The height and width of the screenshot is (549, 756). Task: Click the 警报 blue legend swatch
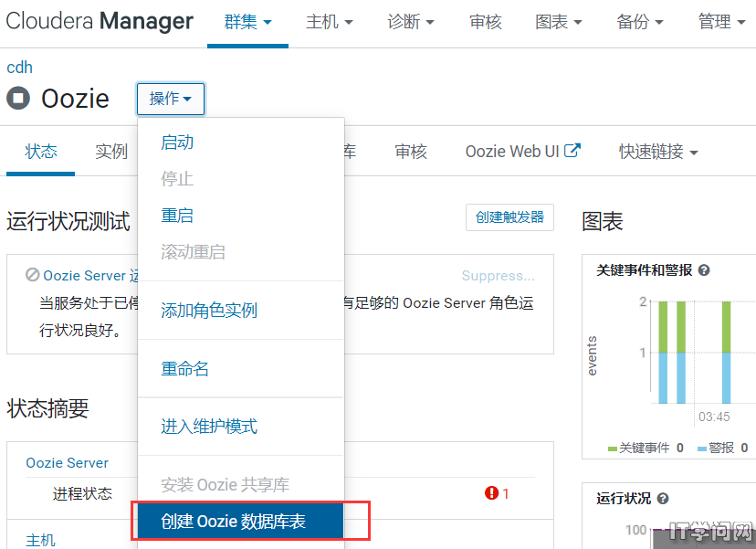(x=702, y=449)
